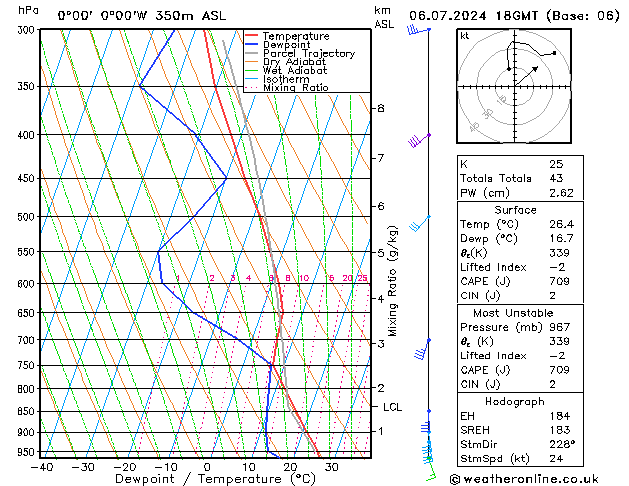This screenshot has width=629, height=486.
Task: Click the vertical Mixing Ratio (g/kg) axis title
Action: click(x=392, y=281)
